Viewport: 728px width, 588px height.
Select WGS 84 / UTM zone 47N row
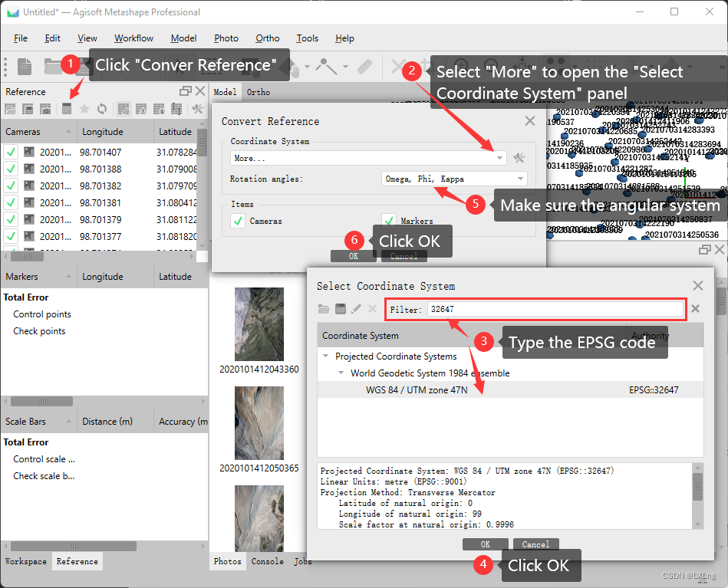(510, 390)
